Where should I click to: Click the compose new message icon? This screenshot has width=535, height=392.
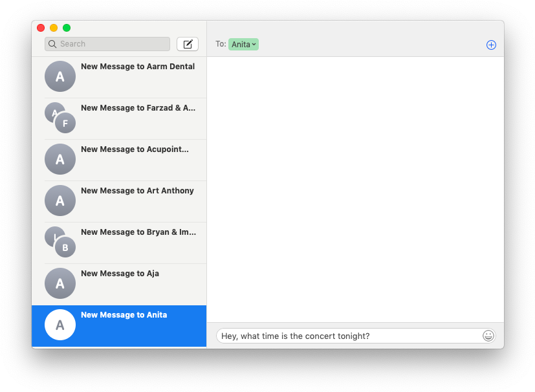[x=188, y=44]
